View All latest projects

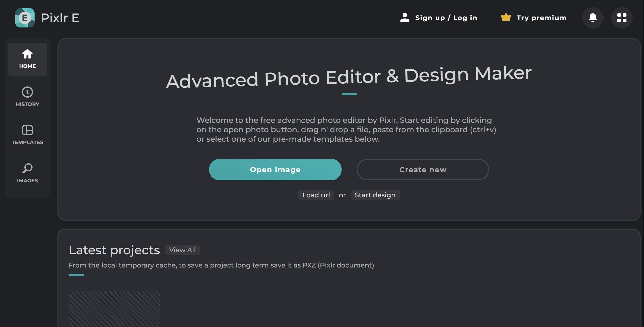pyautogui.click(x=182, y=250)
